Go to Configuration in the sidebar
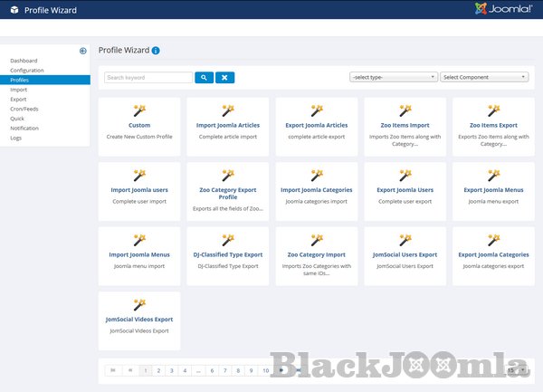 (27, 70)
